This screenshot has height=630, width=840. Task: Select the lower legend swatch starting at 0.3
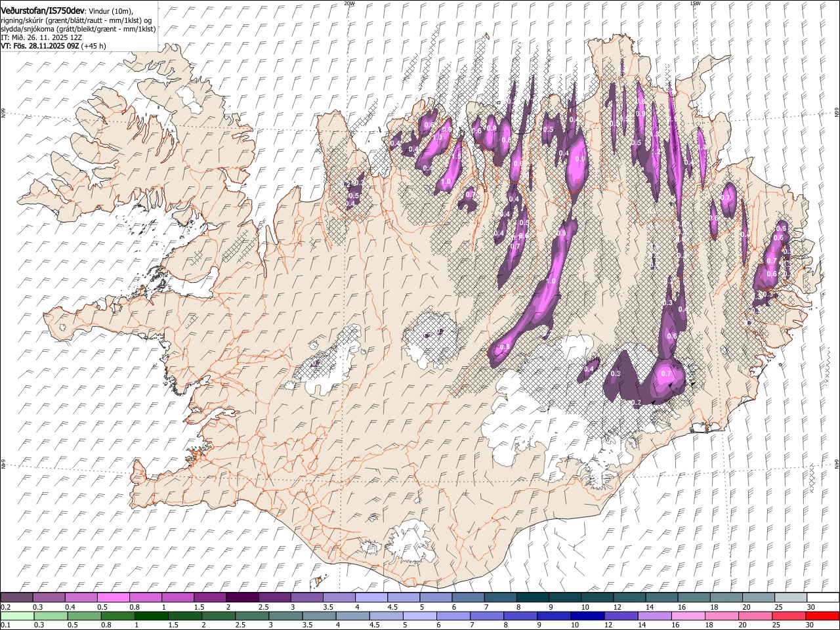pos(51,616)
